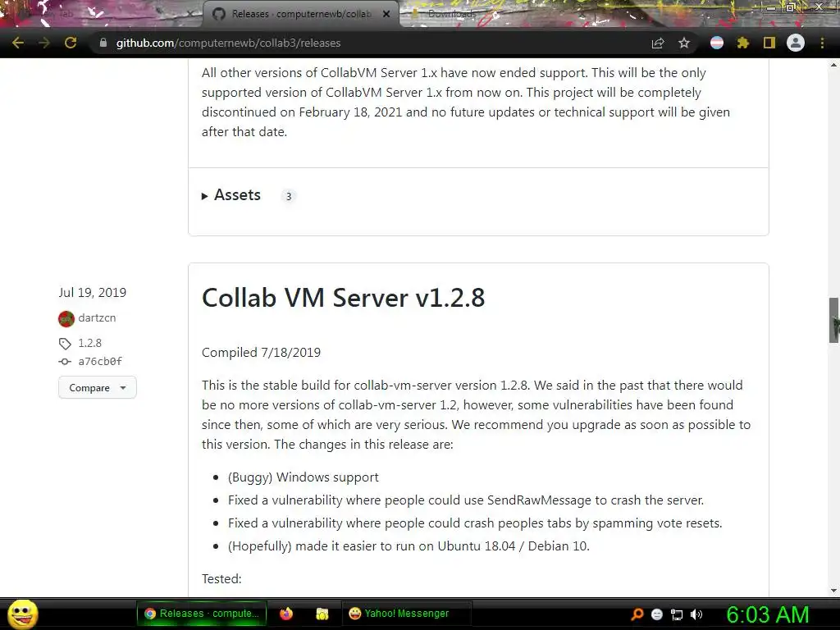The height and width of the screenshot is (630, 840).
Task: Open the yellow folder taskbar icon
Action: 322,614
